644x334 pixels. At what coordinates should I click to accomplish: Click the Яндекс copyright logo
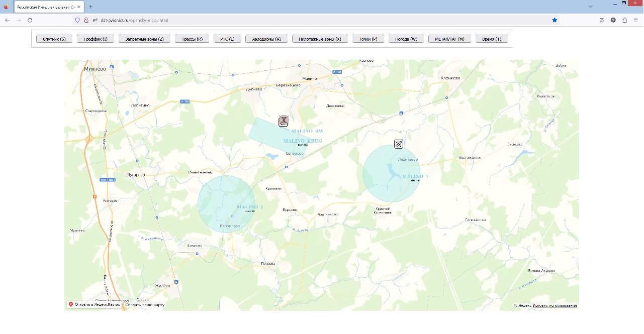(522, 305)
